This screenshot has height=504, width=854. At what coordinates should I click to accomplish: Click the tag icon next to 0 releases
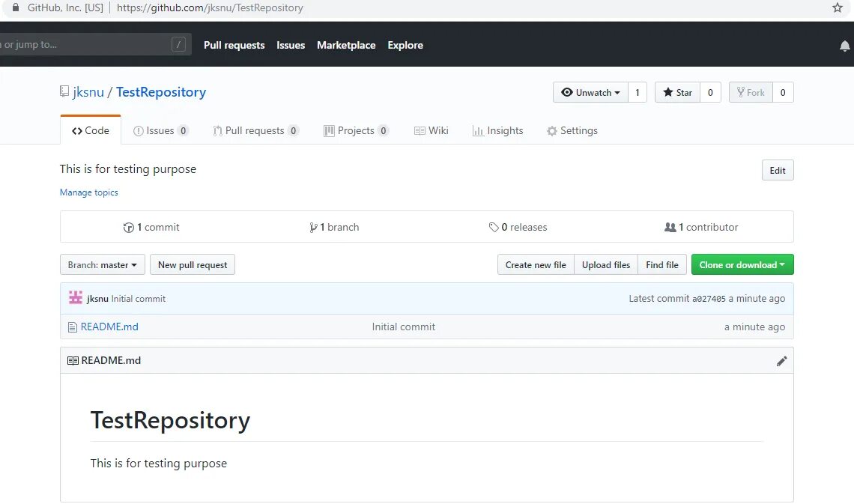pos(494,227)
